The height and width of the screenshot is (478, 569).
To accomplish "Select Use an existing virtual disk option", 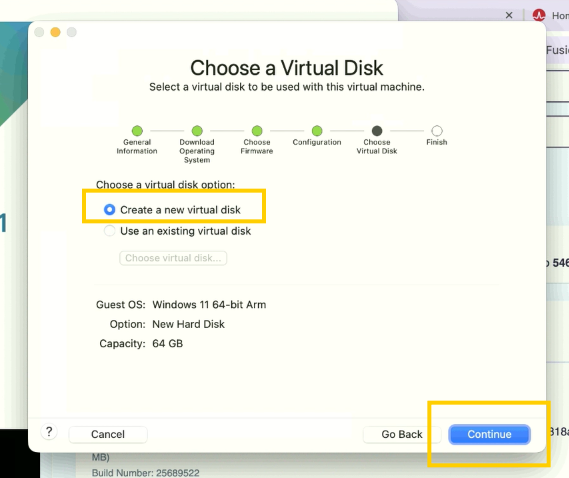I will [177, 231].
